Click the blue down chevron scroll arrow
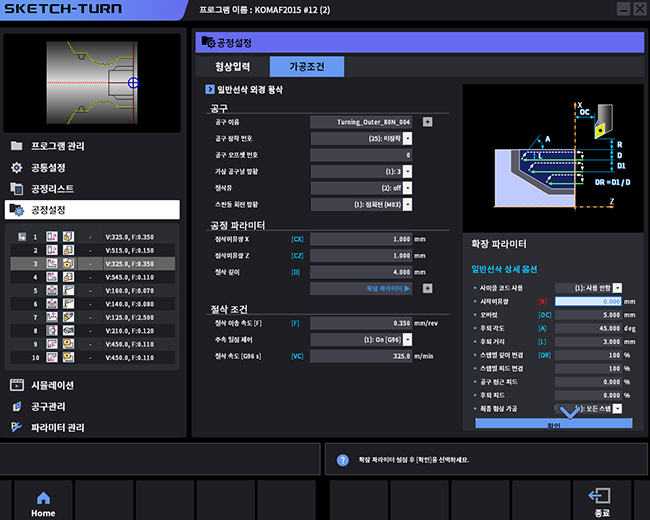 click(x=569, y=411)
